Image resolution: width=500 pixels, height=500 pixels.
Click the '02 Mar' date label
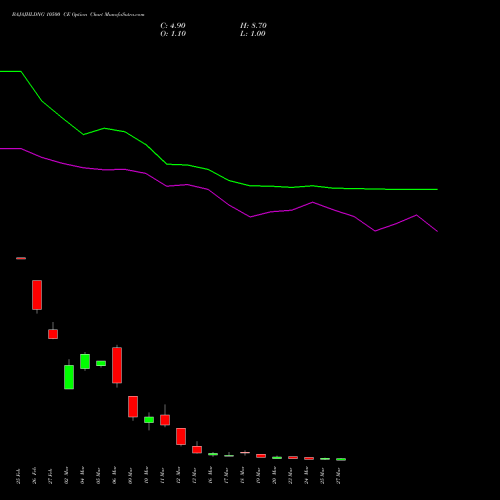[66, 475]
